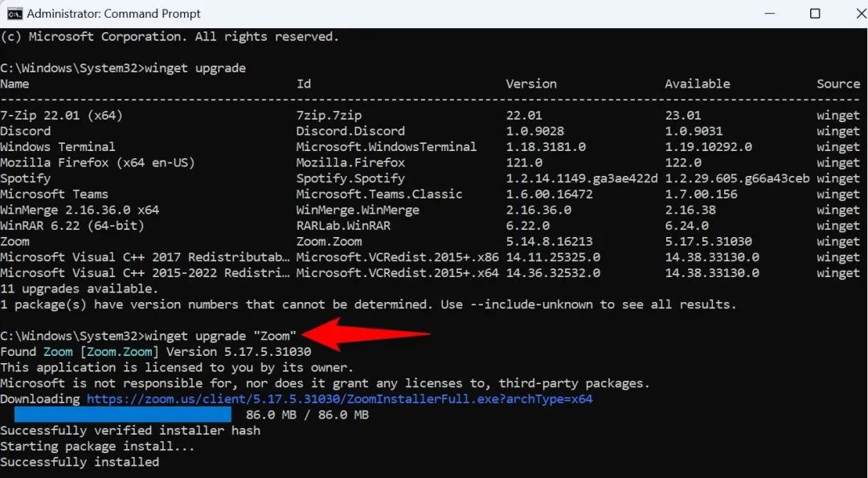Viewport: 868px width, 478px height.
Task: Select Microsoft Visual C++ 2017 Redistributable name
Action: (145, 257)
